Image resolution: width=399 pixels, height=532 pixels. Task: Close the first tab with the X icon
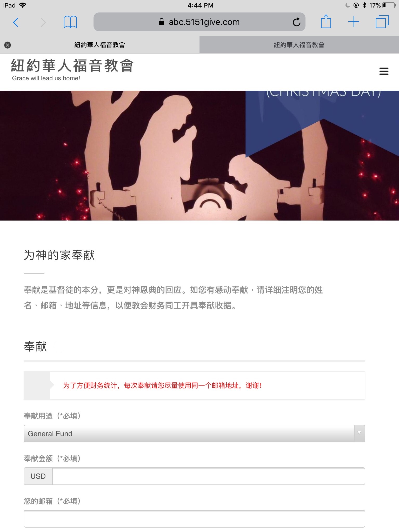click(x=8, y=45)
